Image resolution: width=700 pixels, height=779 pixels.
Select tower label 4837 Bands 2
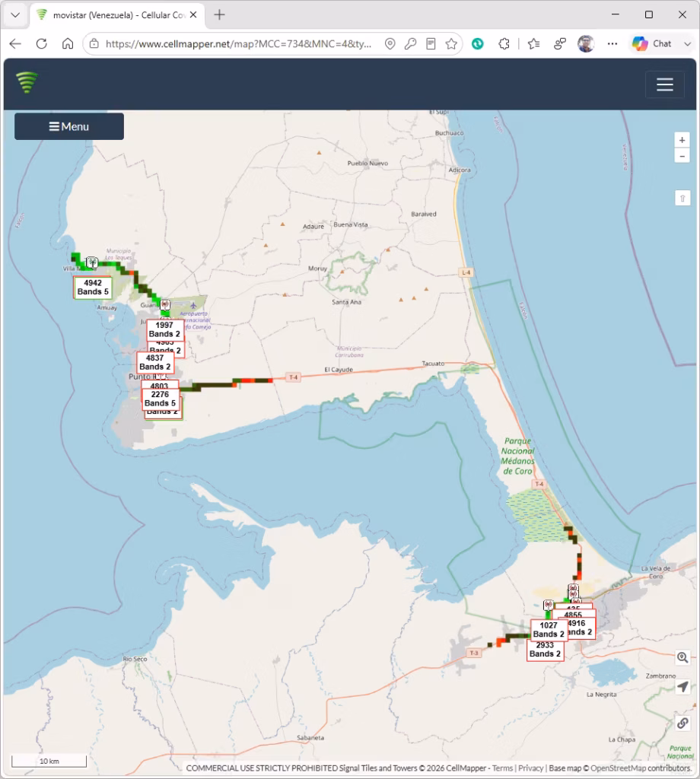point(155,362)
